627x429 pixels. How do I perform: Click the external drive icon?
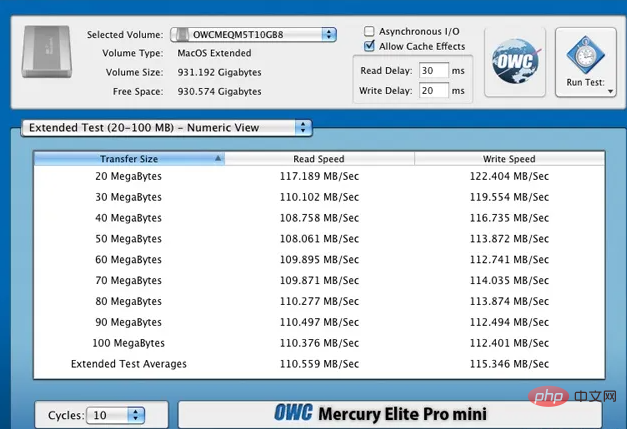point(47,52)
